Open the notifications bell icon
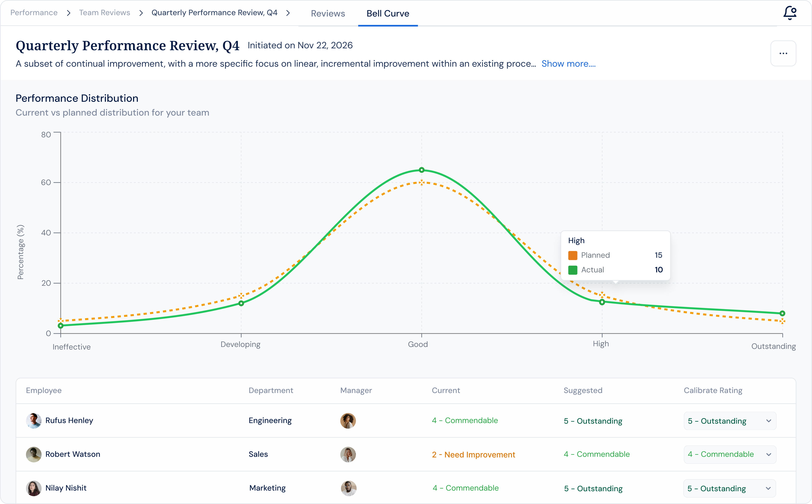The height and width of the screenshot is (504, 812). coord(790,13)
